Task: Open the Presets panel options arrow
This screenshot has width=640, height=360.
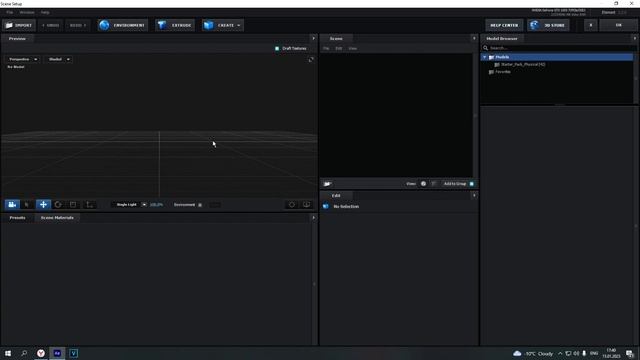Action: coord(313,218)
